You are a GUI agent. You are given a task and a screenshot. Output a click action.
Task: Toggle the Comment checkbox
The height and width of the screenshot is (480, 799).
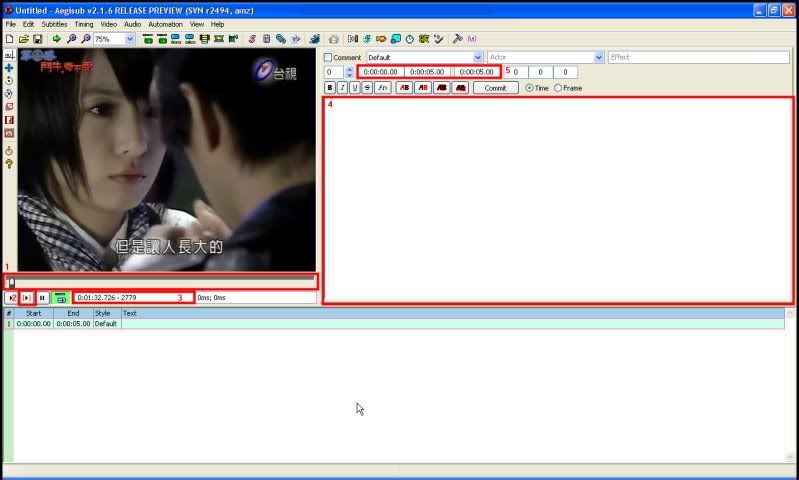coord(328,58)
